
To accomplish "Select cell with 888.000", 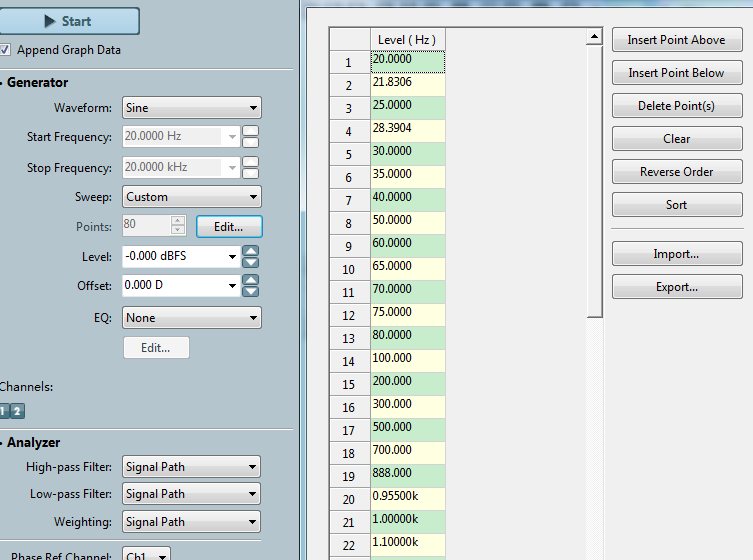I will [x=408, y=476].
